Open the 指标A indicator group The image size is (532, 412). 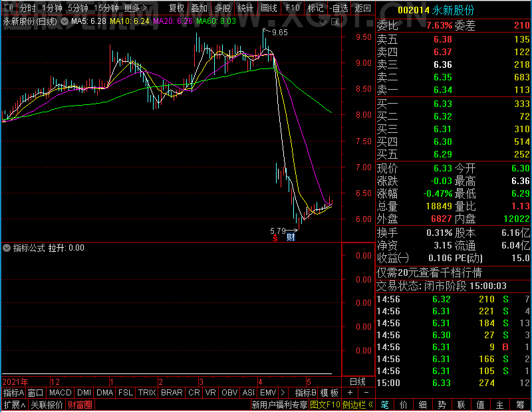tap(13, 393)
